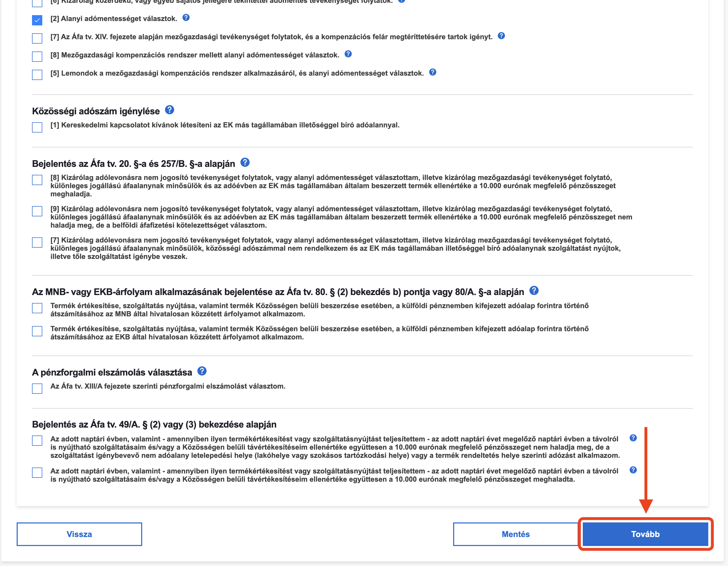Viewport: 728px width, 566px height.
Task: Open help for MNB- vagy EKB-árfolyam heading
Action: tap(534, 290)
